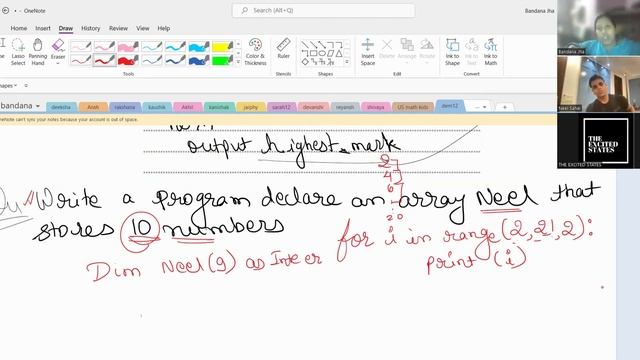The width and height of the screenshot is (640, 360).
Task: Select the plain straight line shape
Action: [305, 44]
